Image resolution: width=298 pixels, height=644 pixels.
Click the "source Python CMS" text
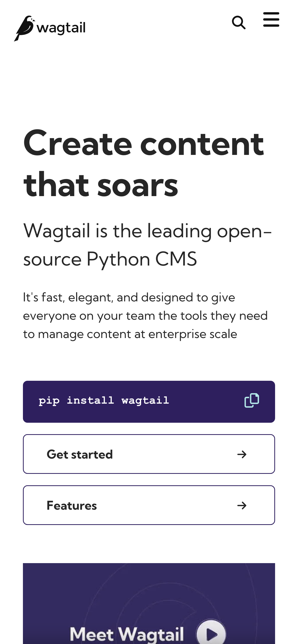click(110, 259)
